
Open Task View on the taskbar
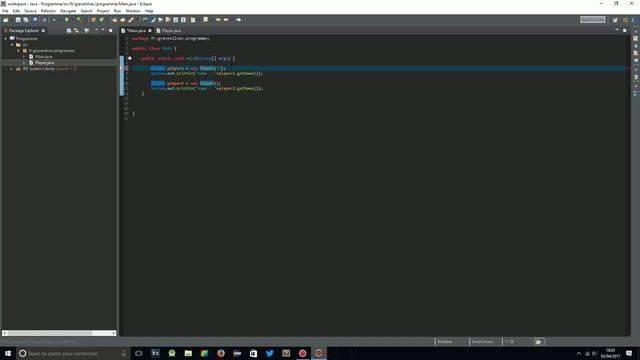[x=139, y=353]
